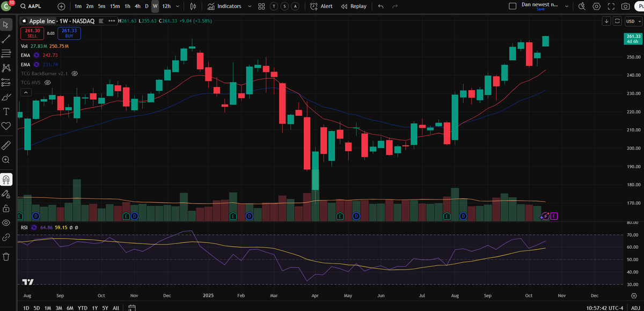Screen dimensions: 644x311
Task: Toggle hide all drawings eye icon
Action: tap(6, 223)
